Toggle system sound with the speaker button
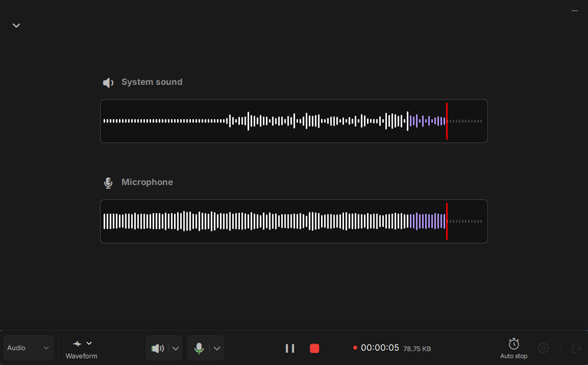This screenshot has height=365, width=588. click(158, 349)
